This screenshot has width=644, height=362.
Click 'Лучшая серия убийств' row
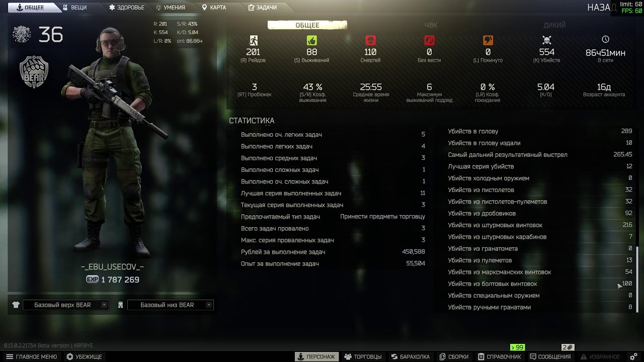539,166
